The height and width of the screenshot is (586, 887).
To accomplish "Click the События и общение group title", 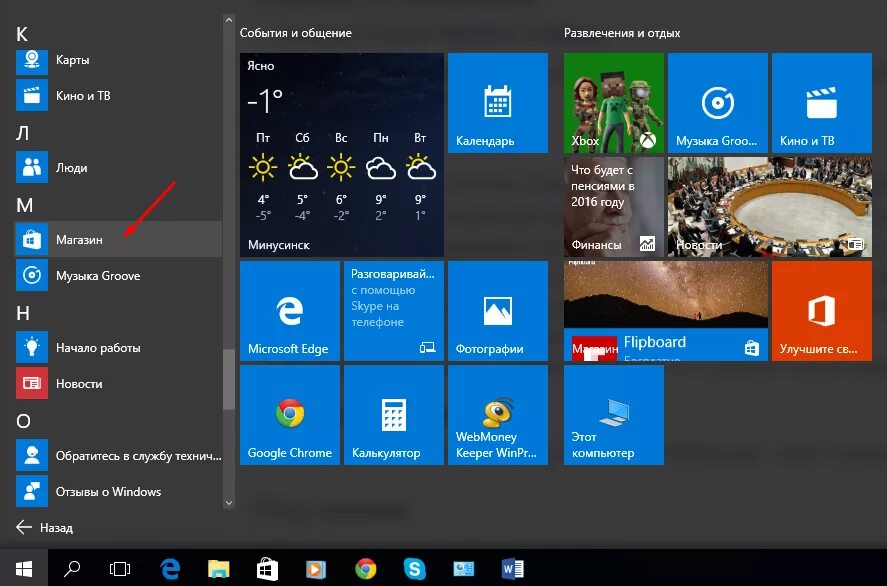I will 296,33.
